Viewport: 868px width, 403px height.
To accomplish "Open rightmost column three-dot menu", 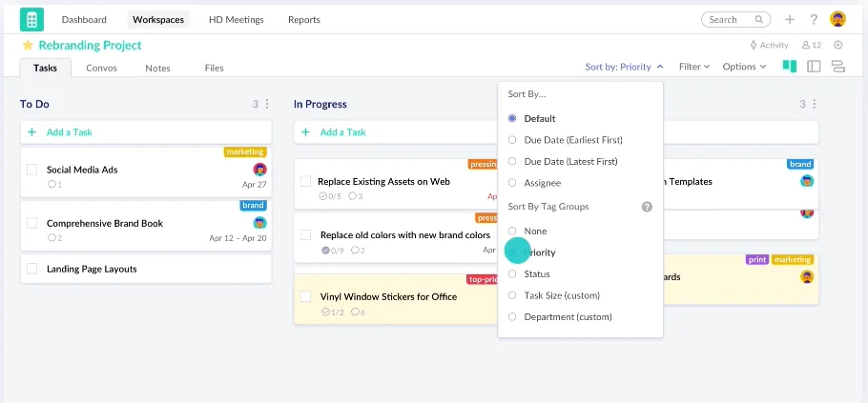I will point(815,104).
